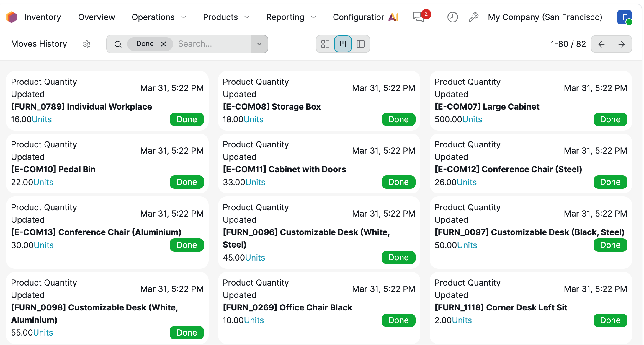Viewport: 644px width, 345px height.
Task: Open user avatar menu
Action: [624, 17]
